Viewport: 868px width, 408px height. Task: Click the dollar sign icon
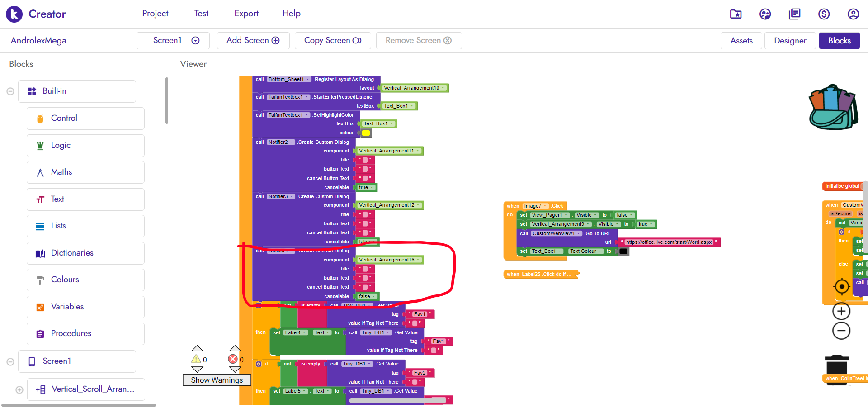pos(824,14)
